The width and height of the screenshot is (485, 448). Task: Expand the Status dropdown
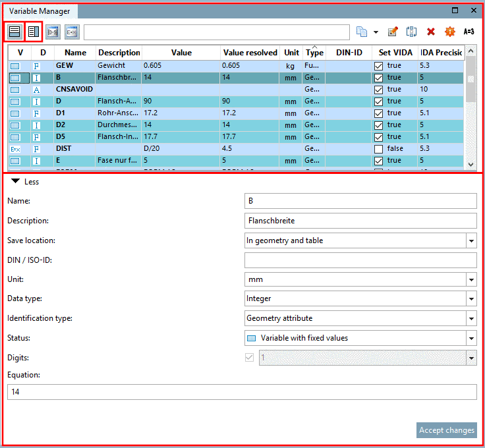pos(471,339)
